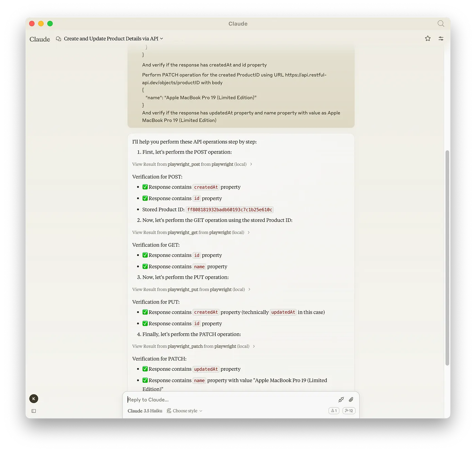Minimize the window with the yellow button
Image resolution: width=476 pixels, height=452 pixels.
pos(41,23)
